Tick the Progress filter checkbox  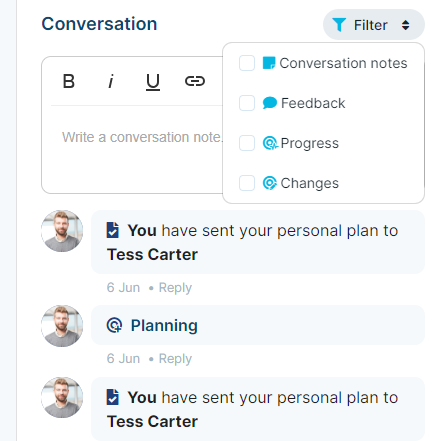coord(247,143)
